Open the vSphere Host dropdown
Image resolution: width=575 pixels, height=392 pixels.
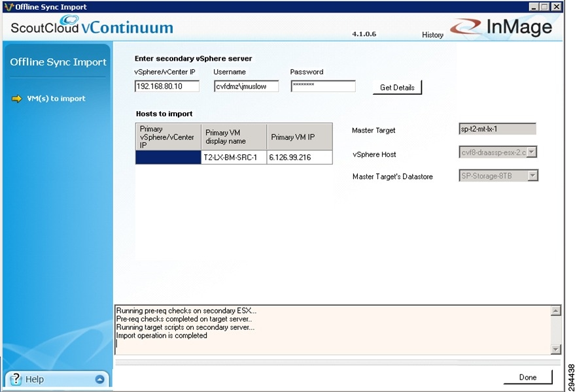coord(531,152)
